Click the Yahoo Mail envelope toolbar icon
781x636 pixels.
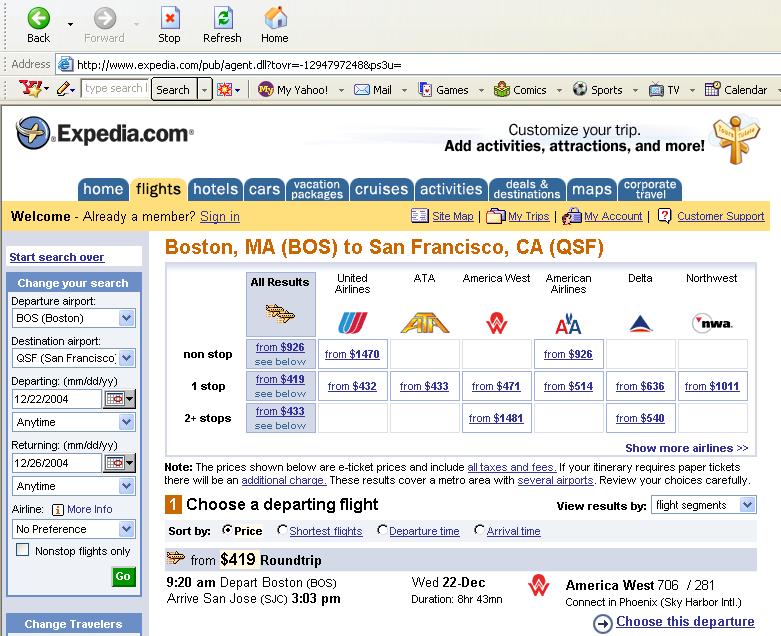[x=361, y=90]
